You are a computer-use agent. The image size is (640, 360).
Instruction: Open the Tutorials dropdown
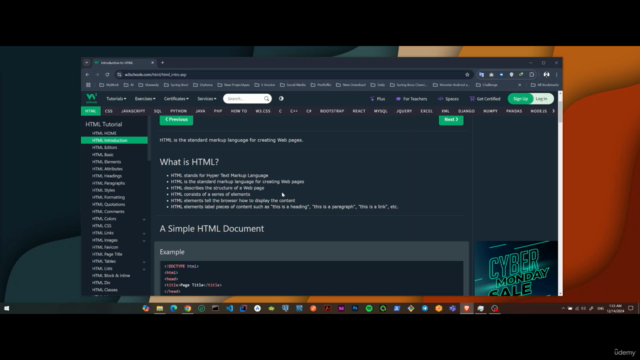tap(116, 99)
